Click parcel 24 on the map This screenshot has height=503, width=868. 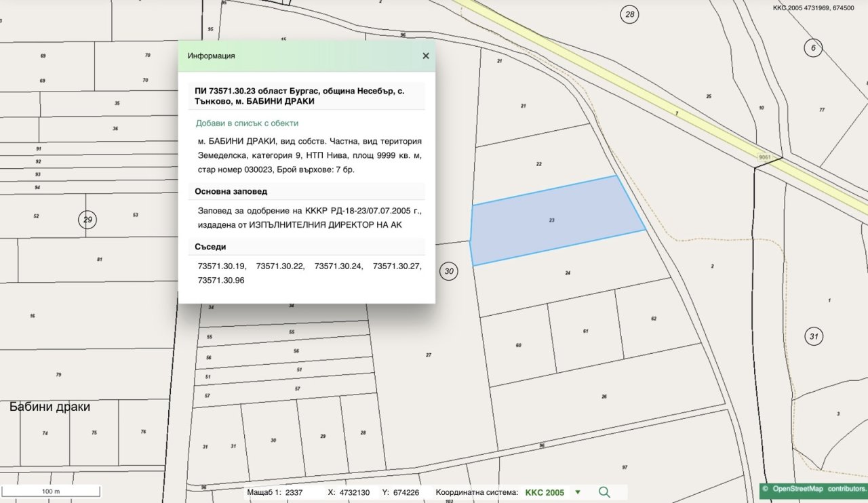[x=567, y=273]
